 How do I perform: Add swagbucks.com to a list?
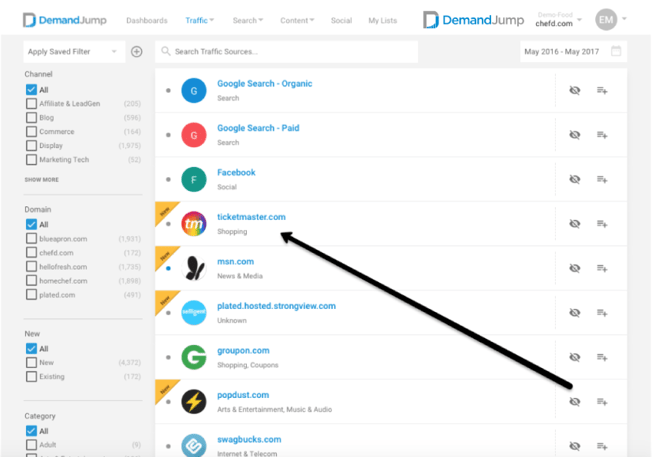[602, 446]
